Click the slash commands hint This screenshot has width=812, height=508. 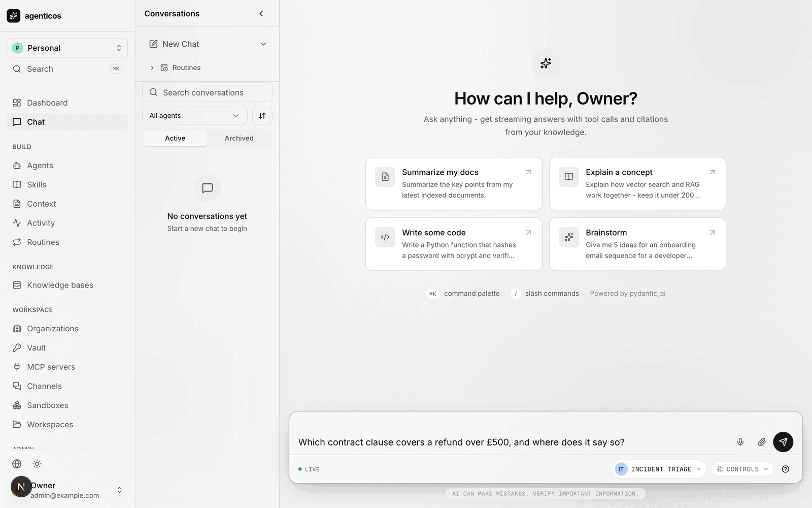tap(545, 294)
